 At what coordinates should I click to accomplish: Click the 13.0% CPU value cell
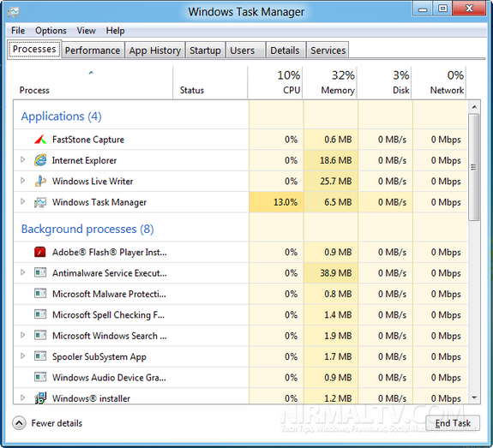[x=276, y=202]
